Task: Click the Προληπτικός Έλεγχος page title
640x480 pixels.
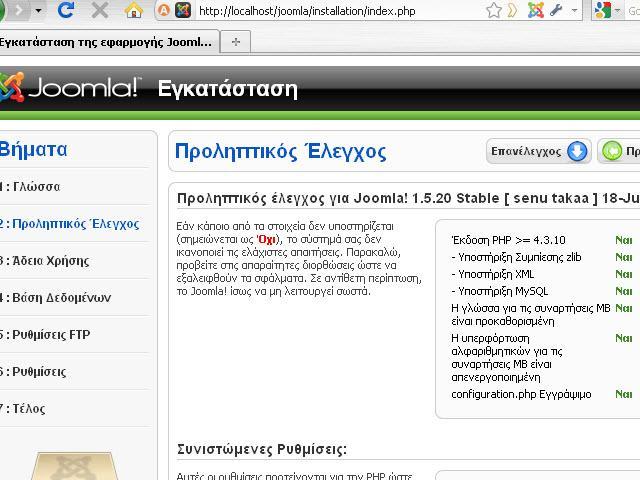Action: click(280, 151)
